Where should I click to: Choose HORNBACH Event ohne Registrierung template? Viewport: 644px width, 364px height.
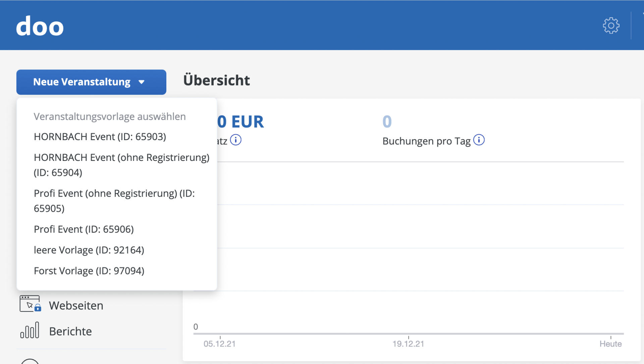point(121,165)
